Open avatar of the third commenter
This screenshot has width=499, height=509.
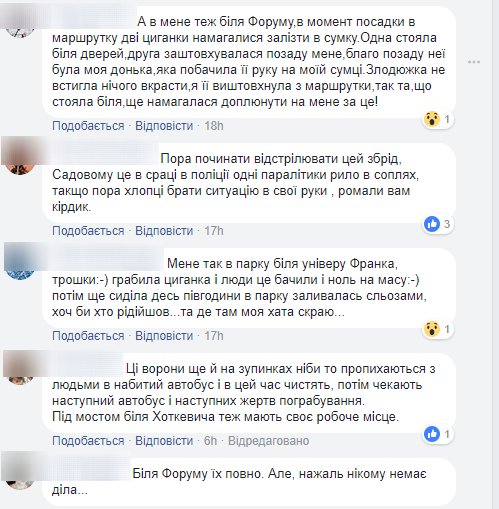pyautogui.click(x=20, y=265)
